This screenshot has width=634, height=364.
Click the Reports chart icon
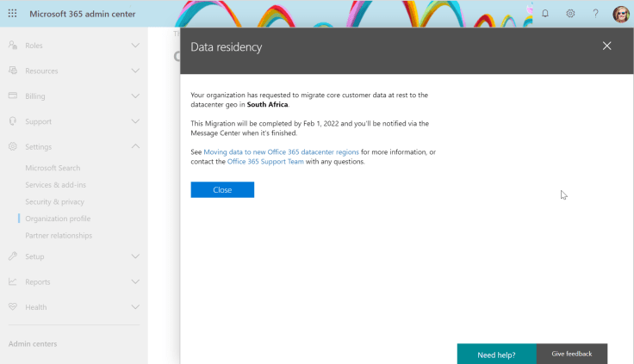[x=13, y=281]
